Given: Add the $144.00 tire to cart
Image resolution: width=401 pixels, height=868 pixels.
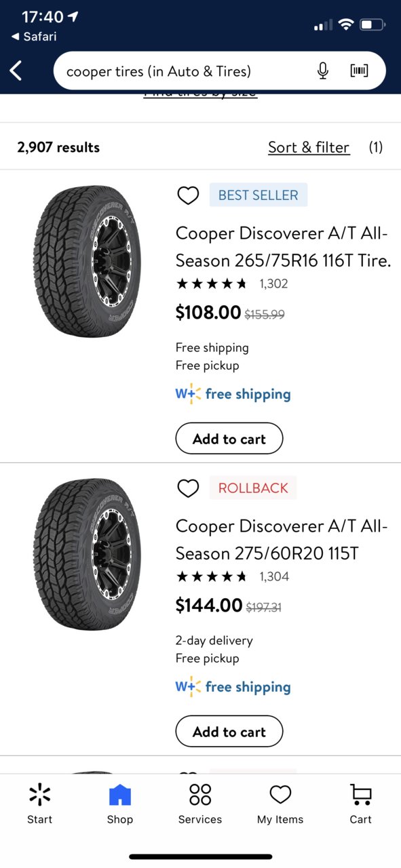Looking at the screenshot, I should [229, 732].
